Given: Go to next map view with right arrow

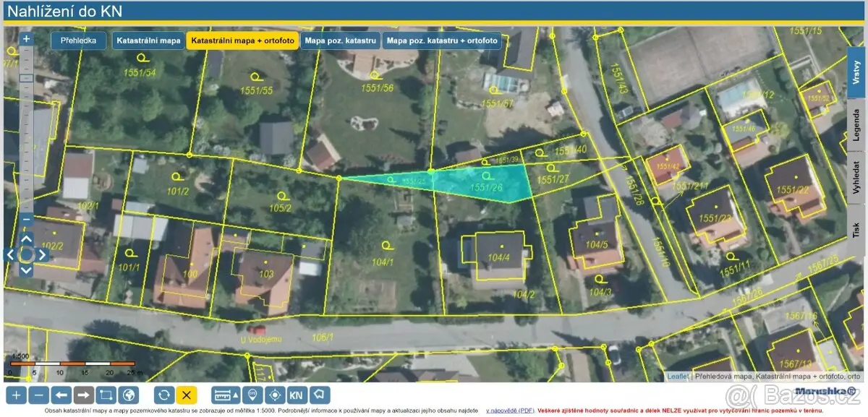Looking at the screenshot, I should click(x=84, y=395).
